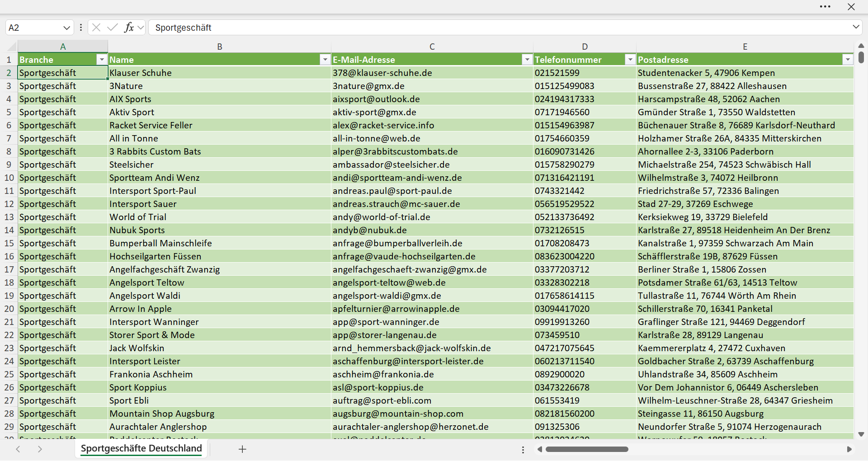Select row 12 header
The image size is (868, 461).
click(x=9, y=204)
